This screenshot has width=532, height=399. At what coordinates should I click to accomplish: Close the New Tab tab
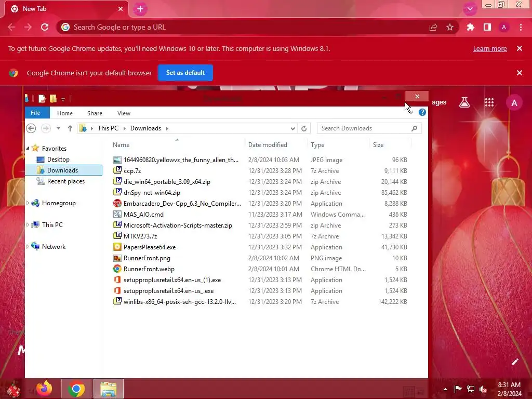click(x=121, y=9)
